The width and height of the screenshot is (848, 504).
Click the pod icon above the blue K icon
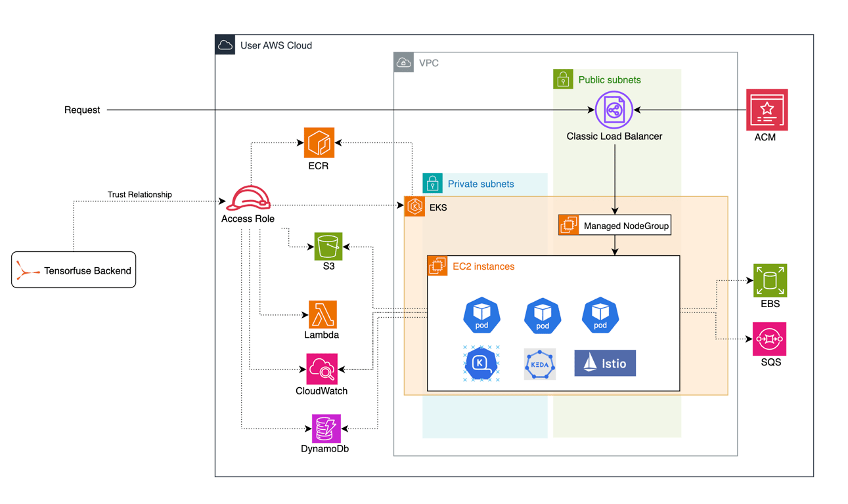482,315
